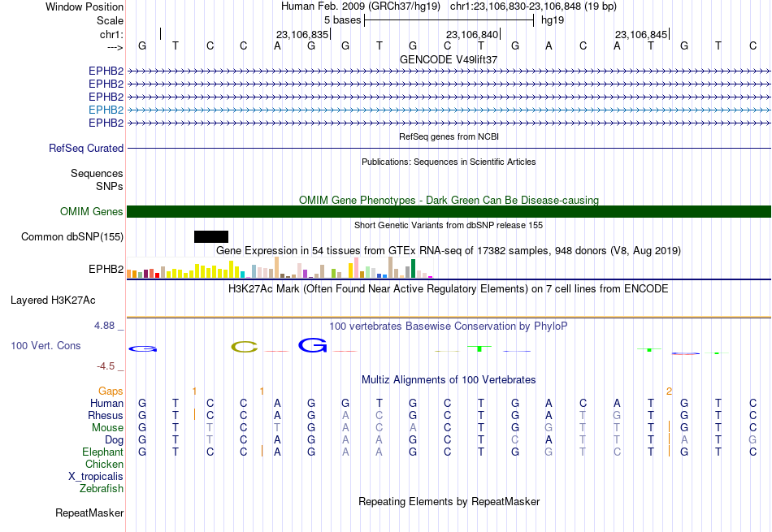
Task: Click the orange gap count 2 marker
Action: [x=669, y=391]
